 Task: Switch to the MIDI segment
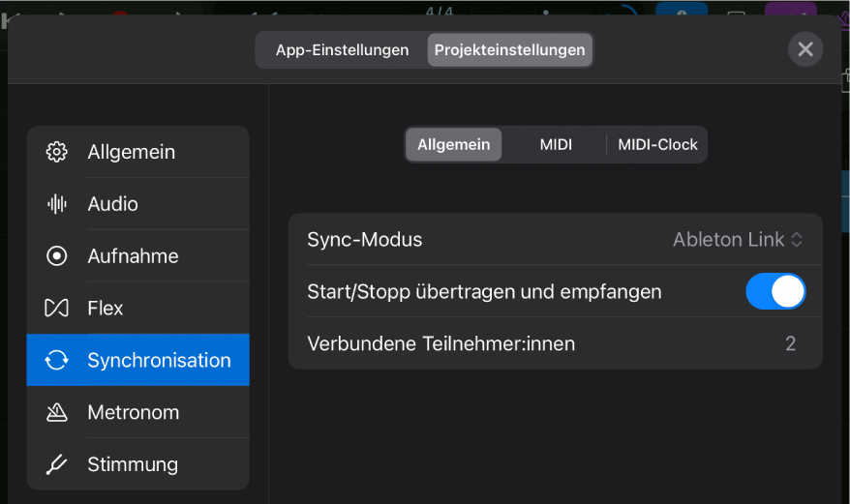click(556, 145)
